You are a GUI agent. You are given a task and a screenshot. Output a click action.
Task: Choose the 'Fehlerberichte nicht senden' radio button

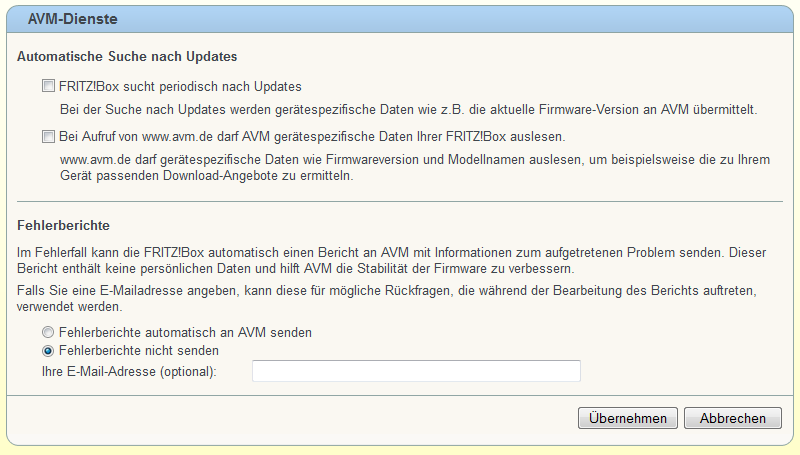(48, 351)
